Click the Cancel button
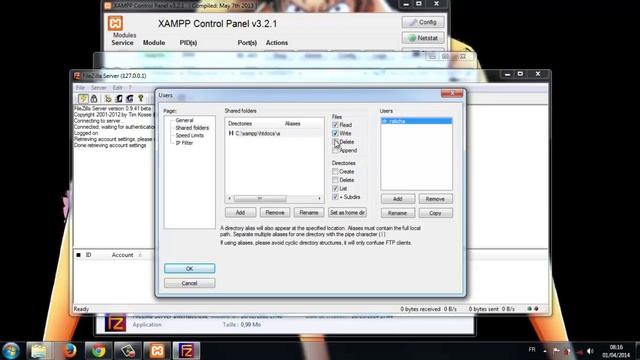Image resolution: width=640 pixels, height=360 pixels. tap(189, 283)
